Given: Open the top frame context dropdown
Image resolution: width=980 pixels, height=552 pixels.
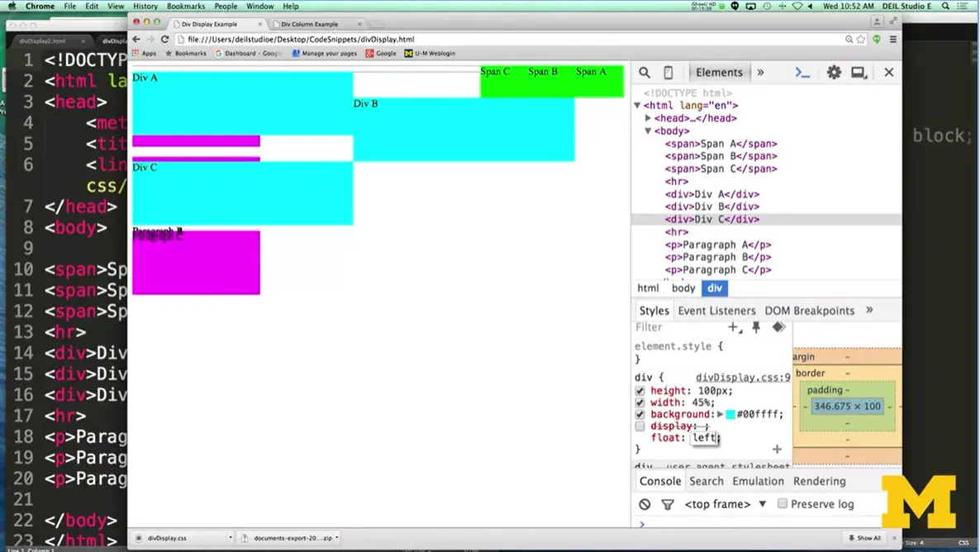Looking at the screenshot, I should pyautogui.click(x=725, y=504).
